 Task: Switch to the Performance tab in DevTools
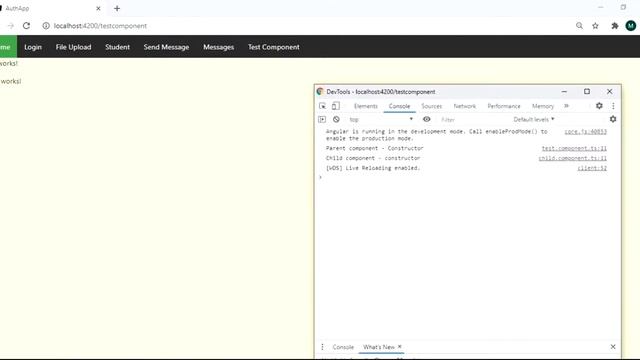pyautogui.click(x=504, y=106)
